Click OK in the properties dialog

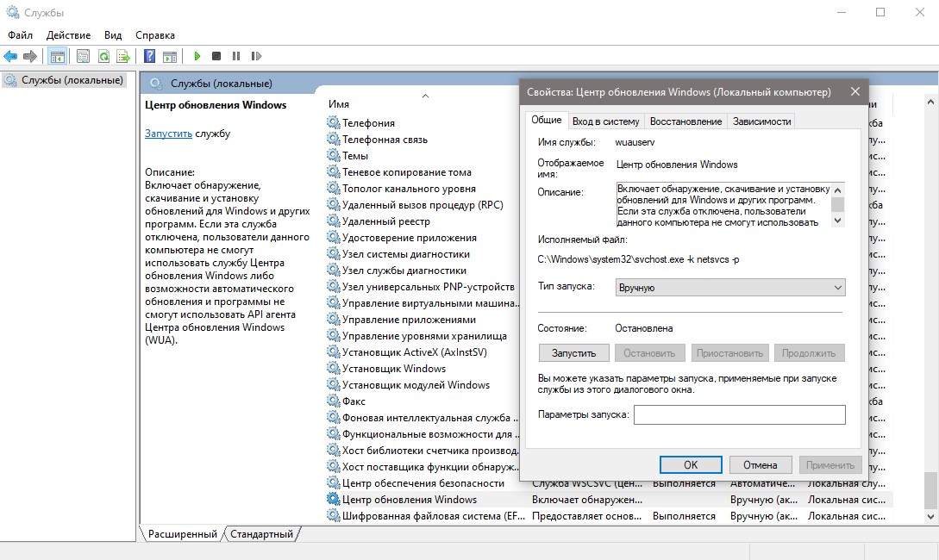[x=691, y=465]
